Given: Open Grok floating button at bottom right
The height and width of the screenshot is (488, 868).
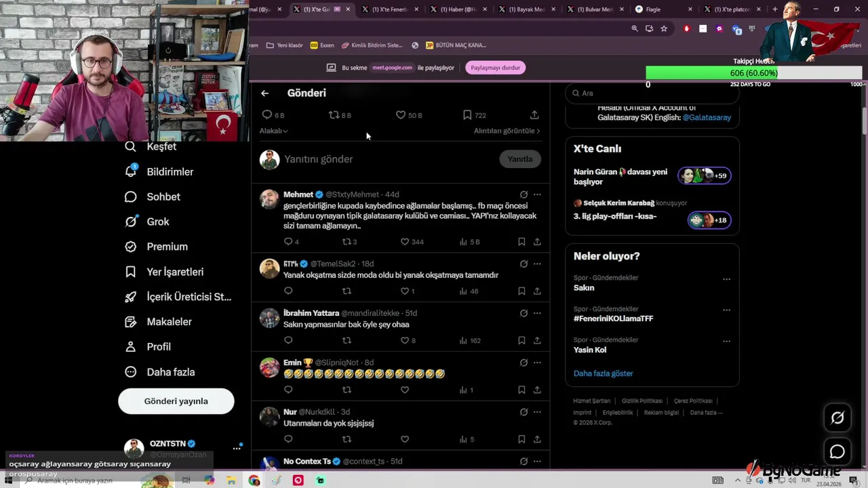Looking at the screenshot, I should (837, 418).
